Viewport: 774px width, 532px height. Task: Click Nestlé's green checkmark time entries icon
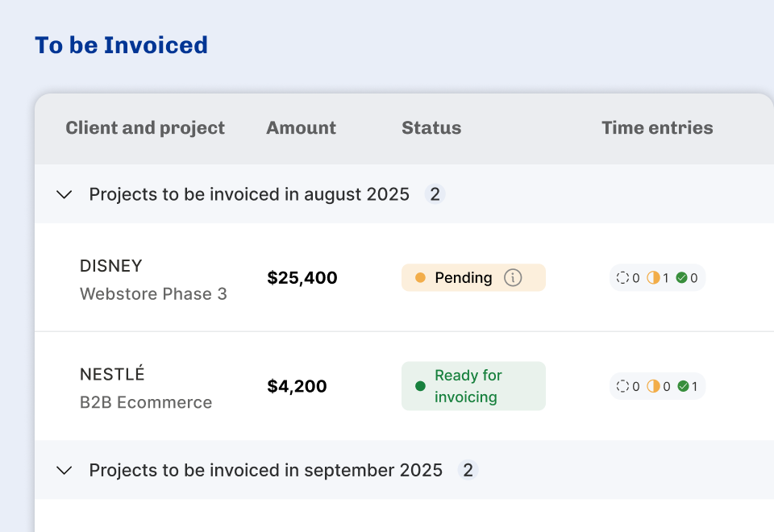(x=684, y=386)
